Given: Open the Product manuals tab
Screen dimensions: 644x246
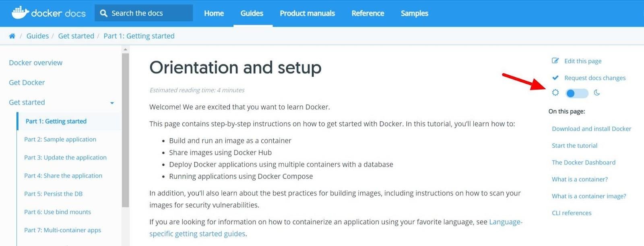Looking at the screenshot, I should (307, 13).
